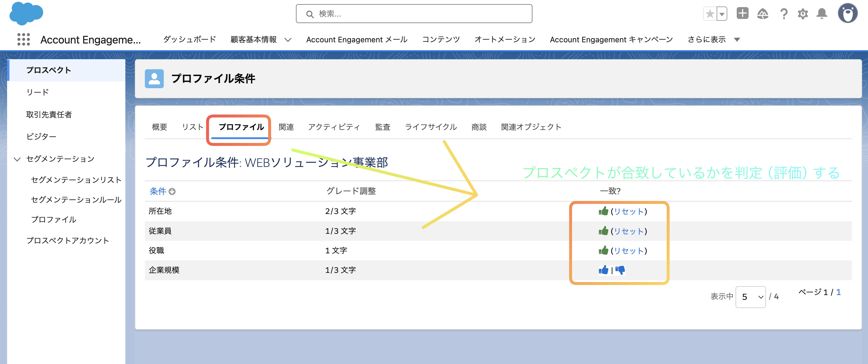The image size is (868, 364).
Task: Click the 役職 row thumbs-up icon
Action: [603, 250]
